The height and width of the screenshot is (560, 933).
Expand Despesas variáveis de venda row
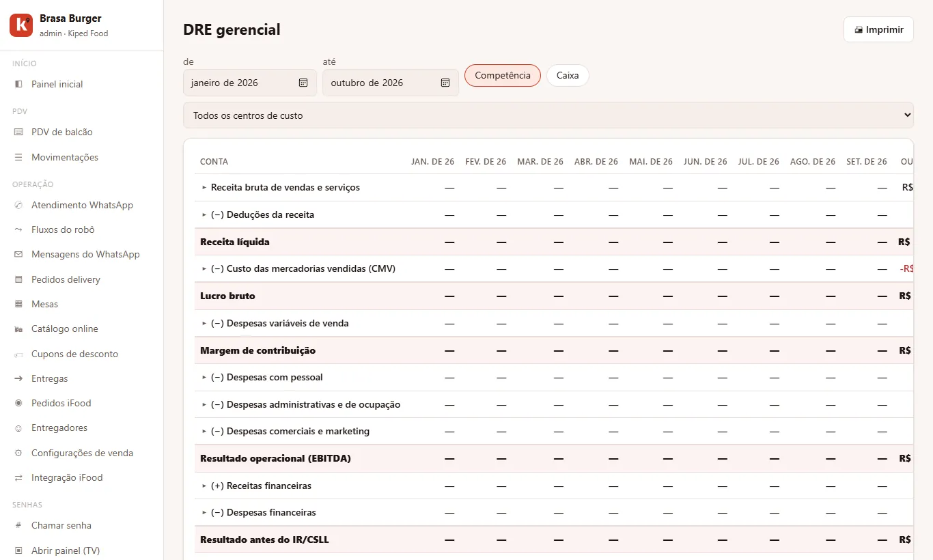click(x=204, y=323)
